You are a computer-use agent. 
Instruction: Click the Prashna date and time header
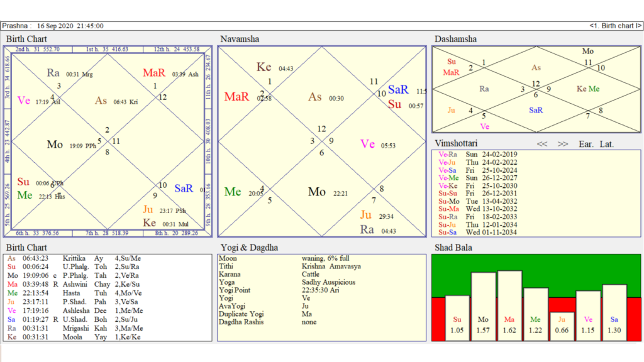(53, 26)
